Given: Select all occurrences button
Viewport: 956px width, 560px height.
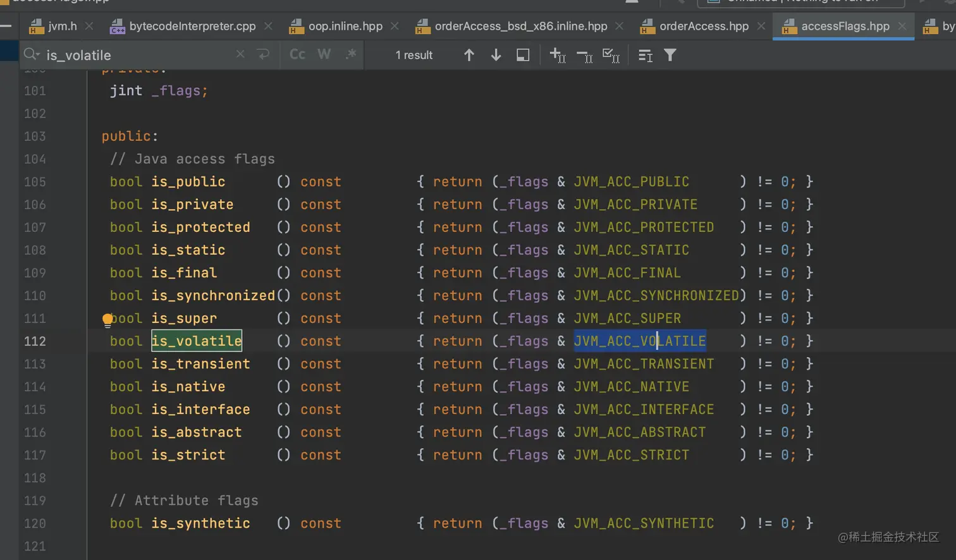Looking at the screenshot, I should coord(611,55).
